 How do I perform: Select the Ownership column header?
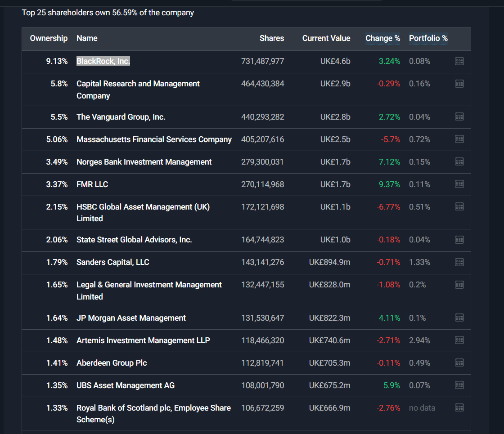[x=49, y=39]
